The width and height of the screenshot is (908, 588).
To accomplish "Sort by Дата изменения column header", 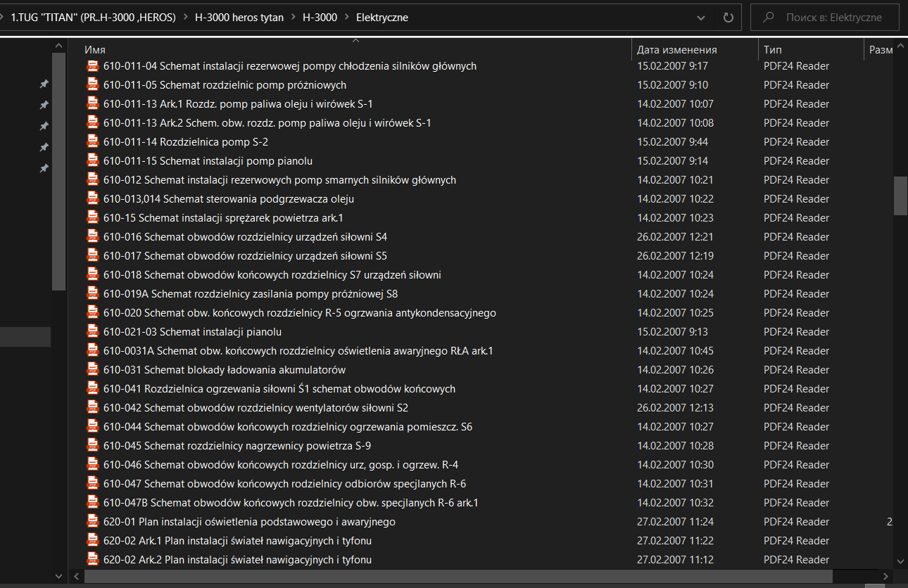I will point(676,50).
